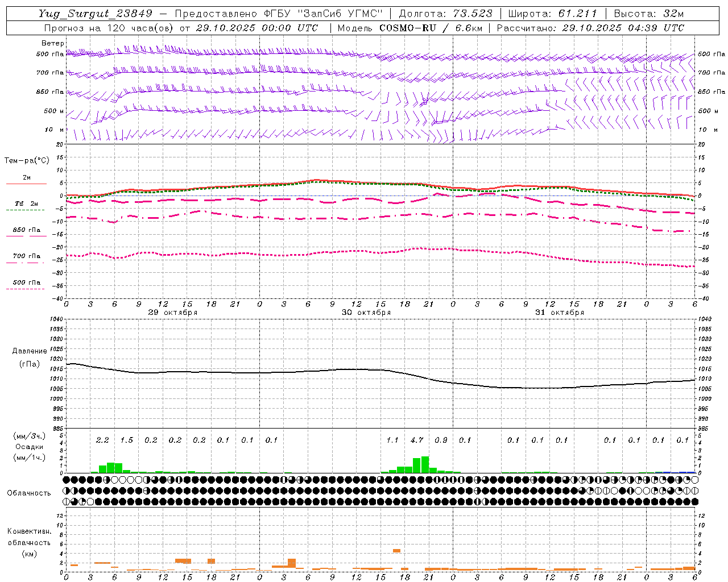This screenshot has height=582, width=728.
Task: Select the dotted '500 гПа' temperature legend line
Action: pyautogui.click(x=25, y=289)
